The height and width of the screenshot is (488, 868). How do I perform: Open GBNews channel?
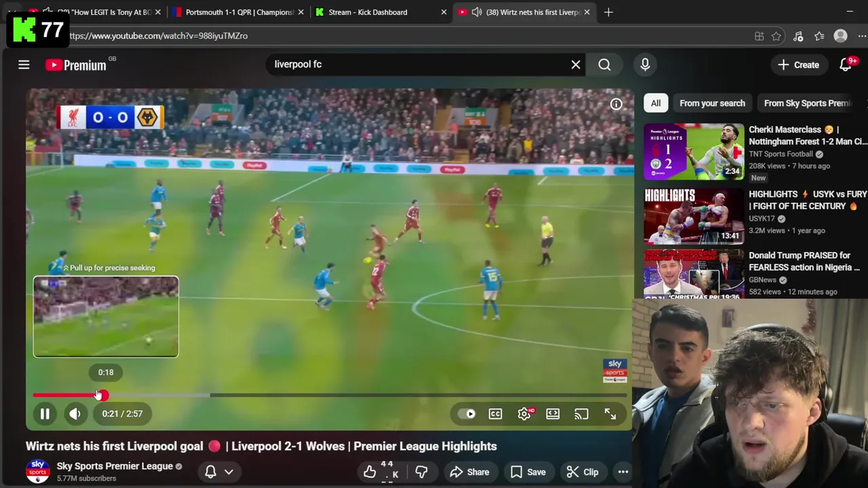[763, 280]
